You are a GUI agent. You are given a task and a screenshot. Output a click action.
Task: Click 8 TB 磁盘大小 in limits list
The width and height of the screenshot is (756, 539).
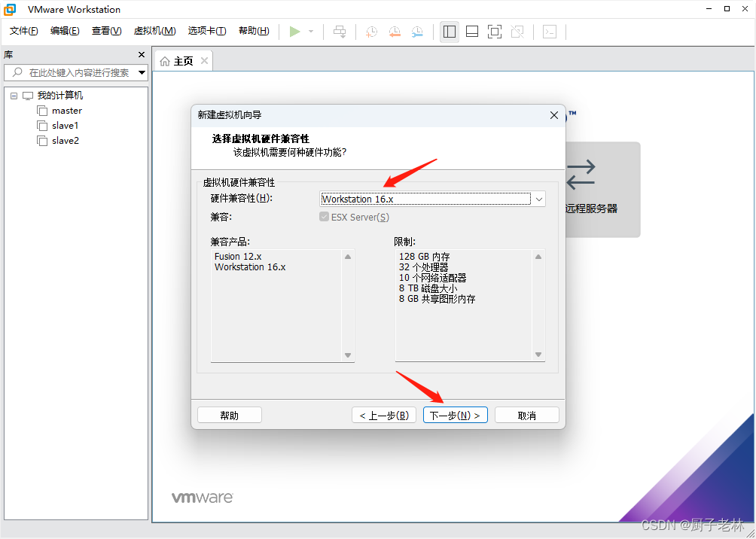coord(428,288)
